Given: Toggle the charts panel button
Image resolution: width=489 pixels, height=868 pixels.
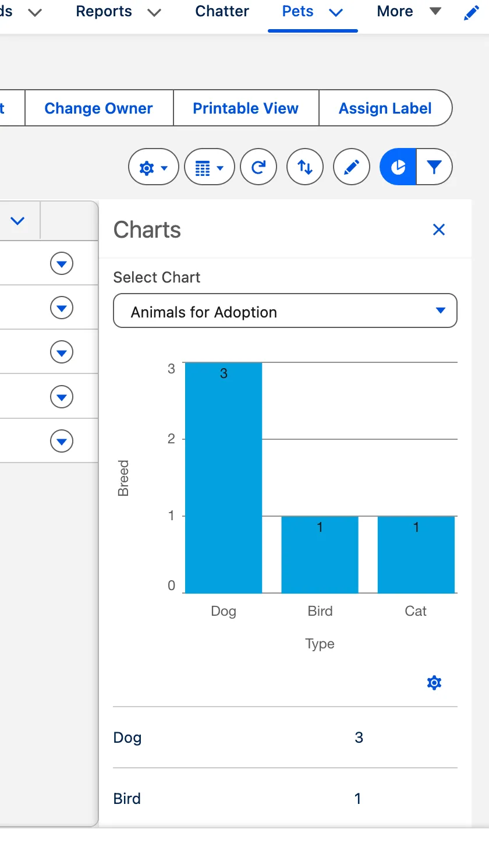Looking at the screenshot, I should [398, 168].
